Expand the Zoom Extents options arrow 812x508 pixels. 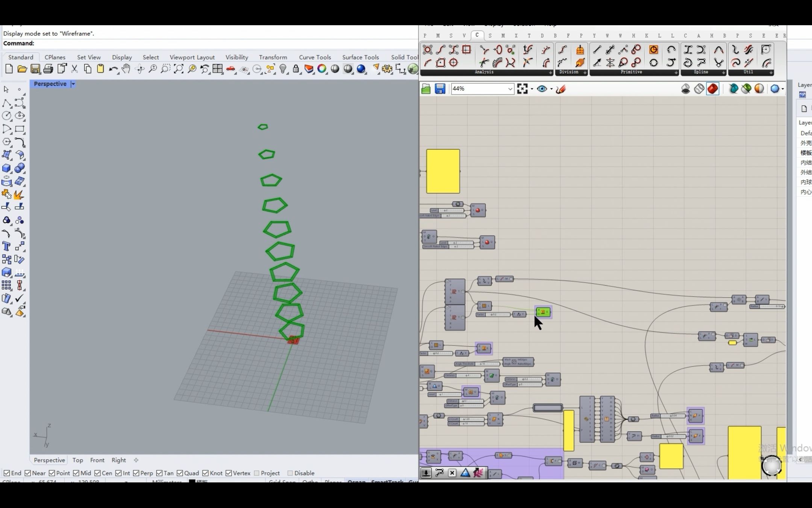tap(532, 89)
